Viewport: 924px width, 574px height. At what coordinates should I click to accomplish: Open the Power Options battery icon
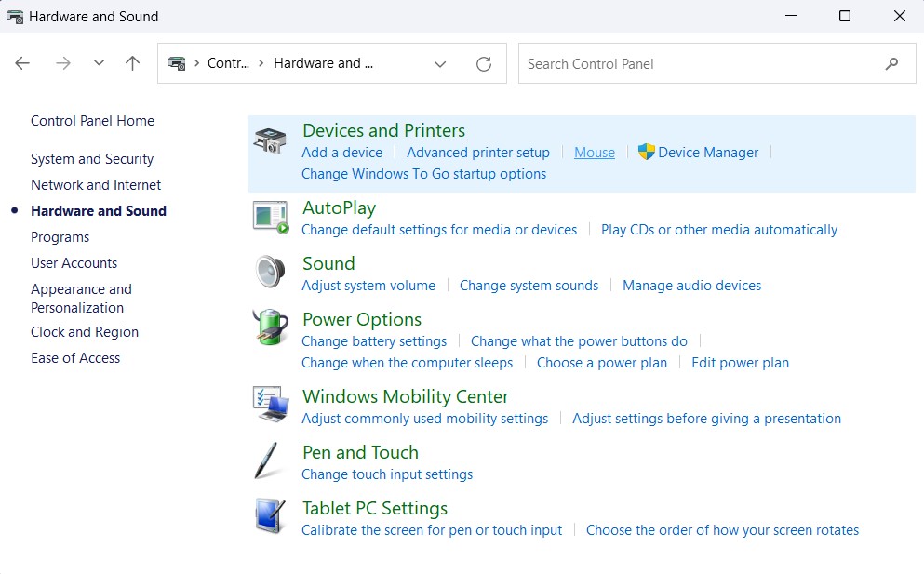[x=271, y=327]
